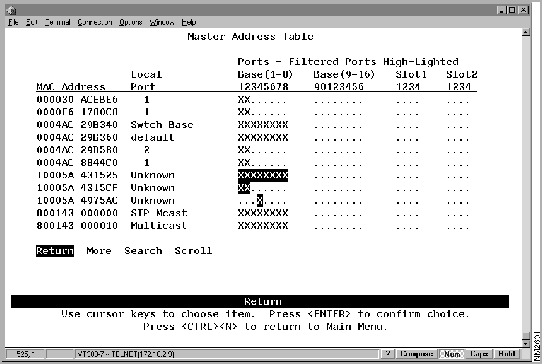
Task: Click the Slot2 column header
Action: 461,74
